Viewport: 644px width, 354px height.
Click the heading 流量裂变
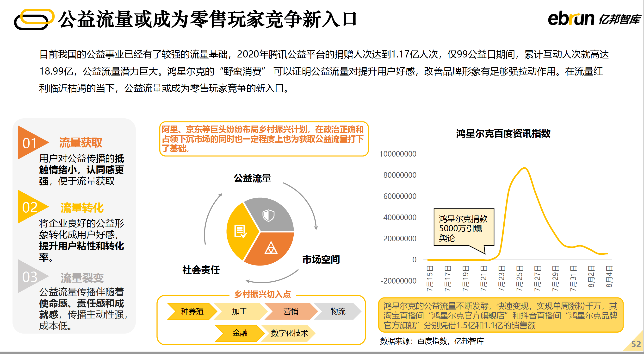click(82, 278)
